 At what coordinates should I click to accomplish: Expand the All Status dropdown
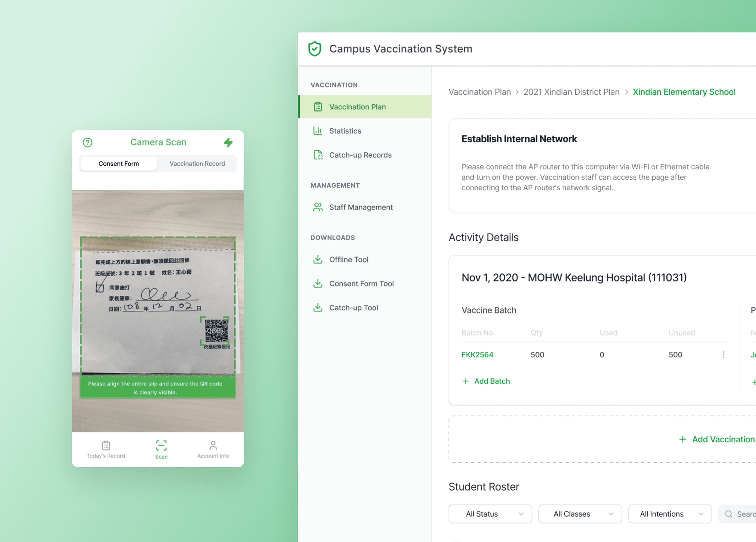[x=490, y=514]
